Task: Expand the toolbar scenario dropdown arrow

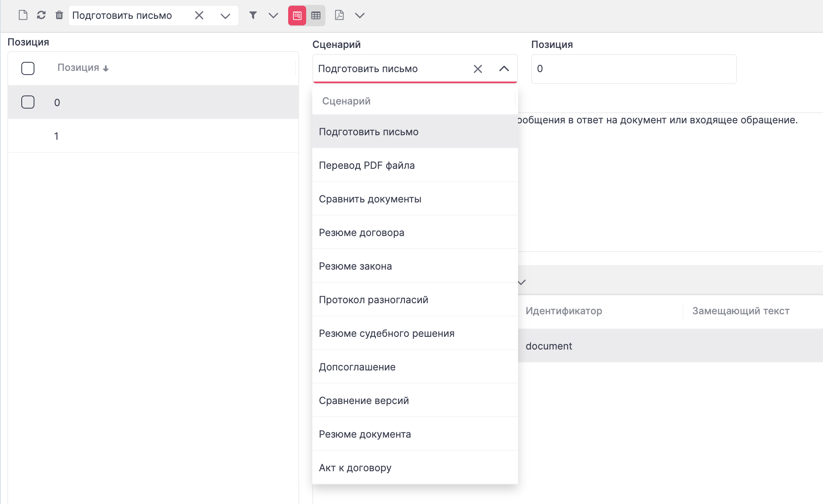Action: (x=225, y=16)
